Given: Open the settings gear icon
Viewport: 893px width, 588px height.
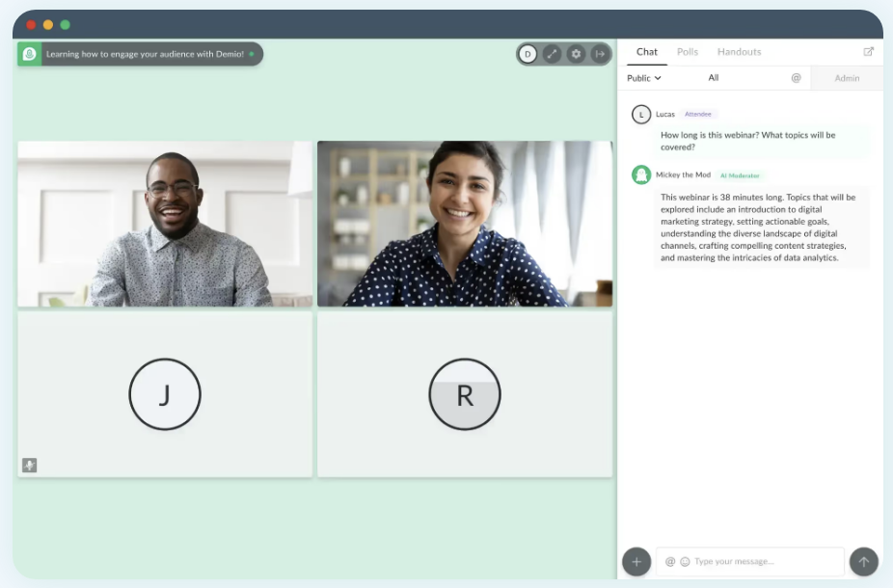Looking at the screenshot, I should (576, 54).
